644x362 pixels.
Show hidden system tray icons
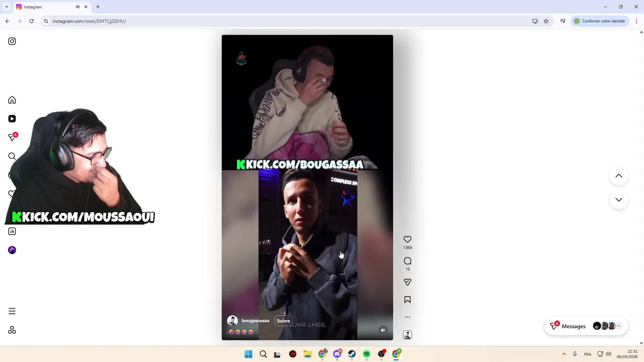pos(564,354)
